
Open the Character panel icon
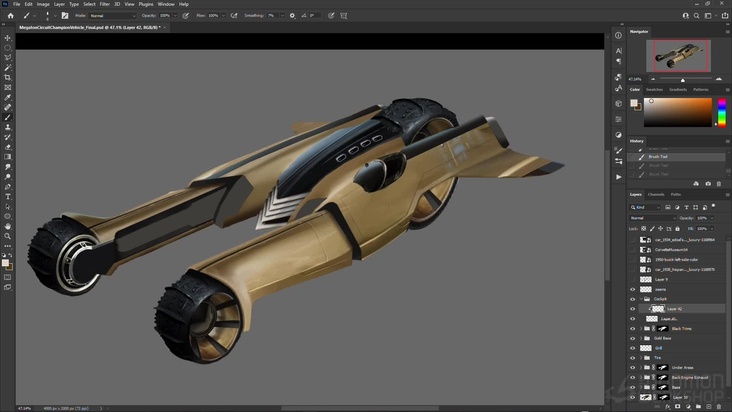pyautogui.click(x=618, y=50)
